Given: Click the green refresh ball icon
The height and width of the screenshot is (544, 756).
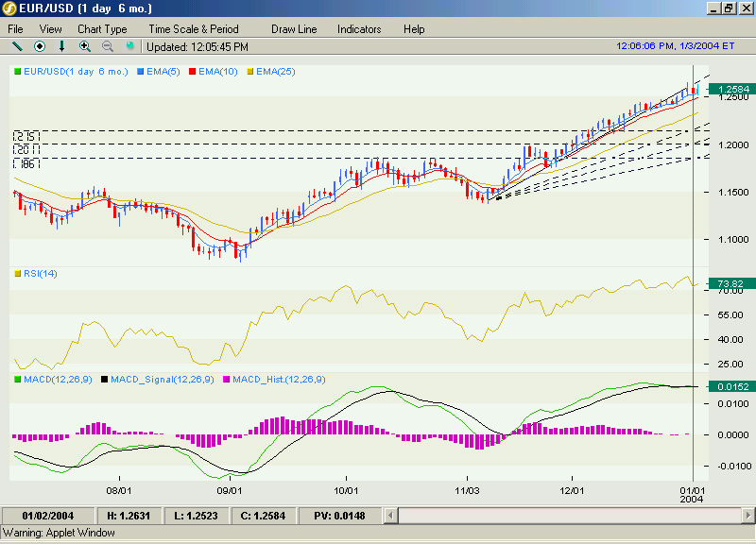Looking at the screenshot, I should click(x=129, y=45).
